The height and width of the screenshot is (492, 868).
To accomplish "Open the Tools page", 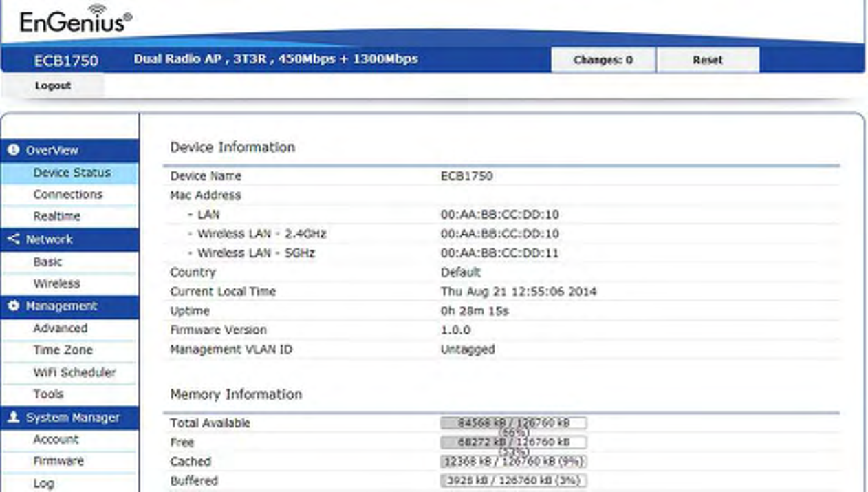I will coord(48,394).
